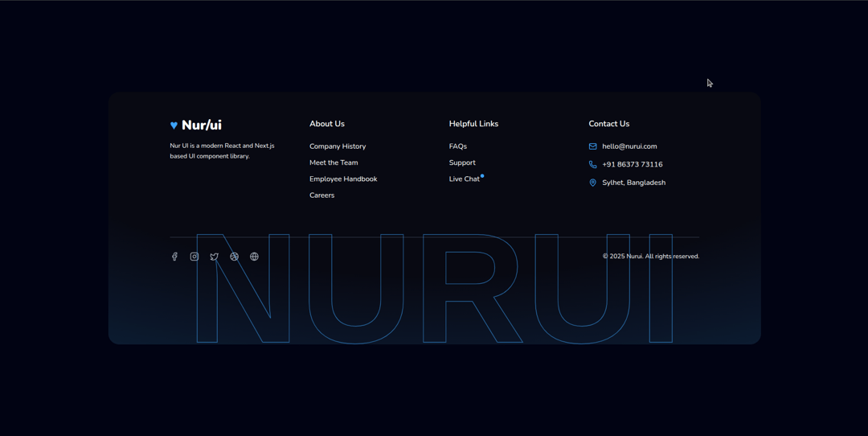Open the FAQs link
Screen dimensions: 868x436
pyautogui.click(x=458, y=146)
